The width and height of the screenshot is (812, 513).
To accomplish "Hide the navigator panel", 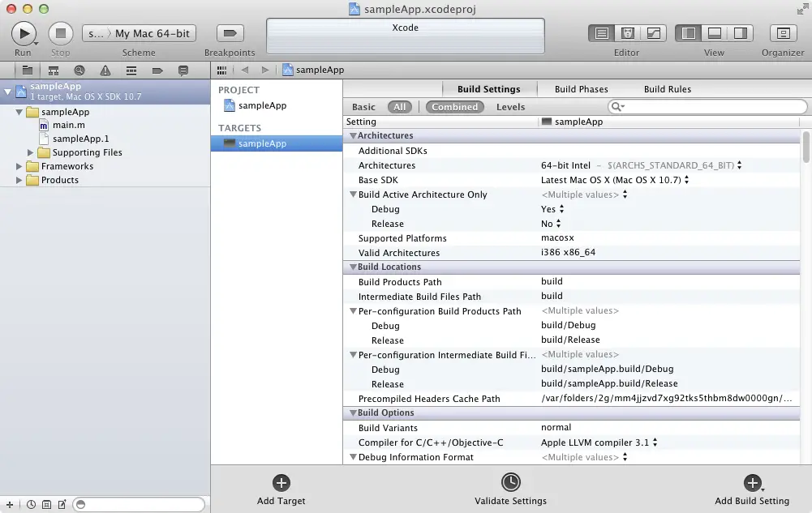I will coord(686,33).
